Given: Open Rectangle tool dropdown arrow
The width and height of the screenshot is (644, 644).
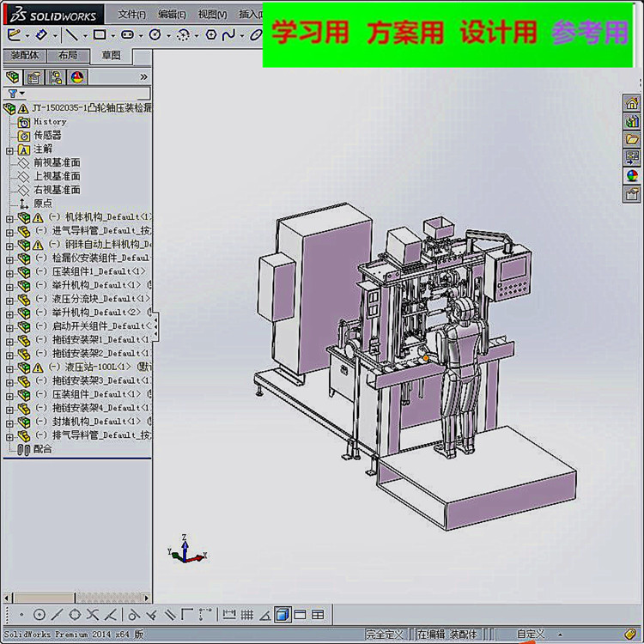Looking at the screenshot, I should (113, 36).
